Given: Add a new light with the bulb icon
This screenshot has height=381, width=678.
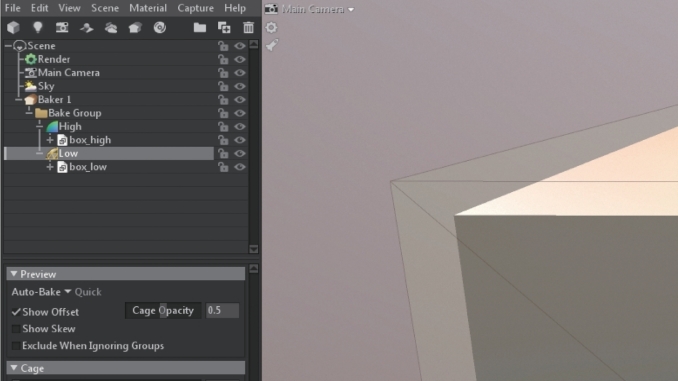Looking at the screenshot, I should coord(38,27).
